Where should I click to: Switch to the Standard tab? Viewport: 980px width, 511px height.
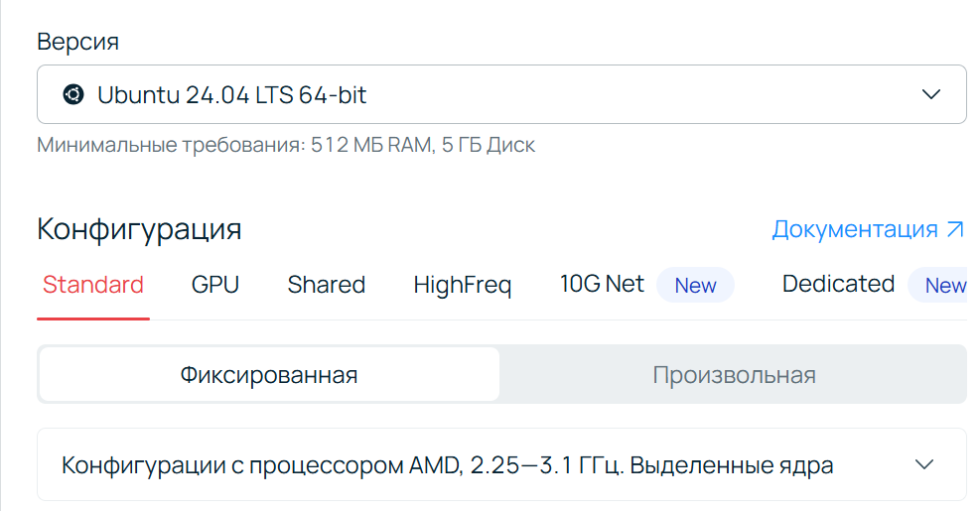tap(93, 285)
